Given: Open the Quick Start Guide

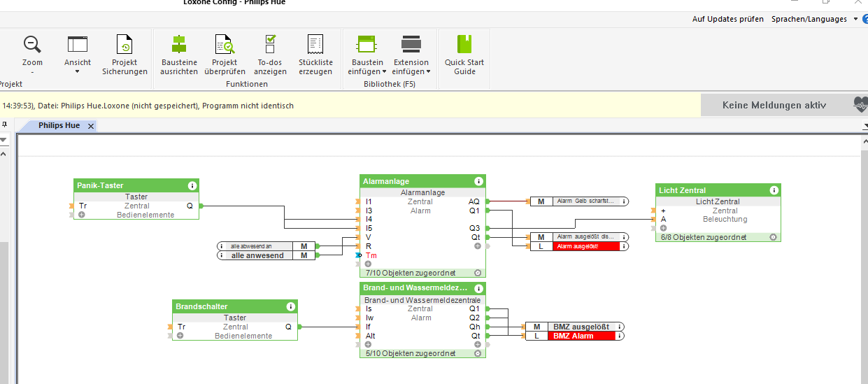Looking at the screenshot, I should [x=464, y=55].
